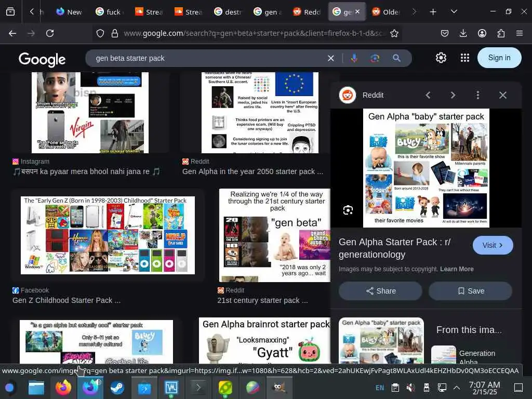This screenshot has width=532, height=399.
Task: Open the Learn More copyright link
Action: point(457,269)
